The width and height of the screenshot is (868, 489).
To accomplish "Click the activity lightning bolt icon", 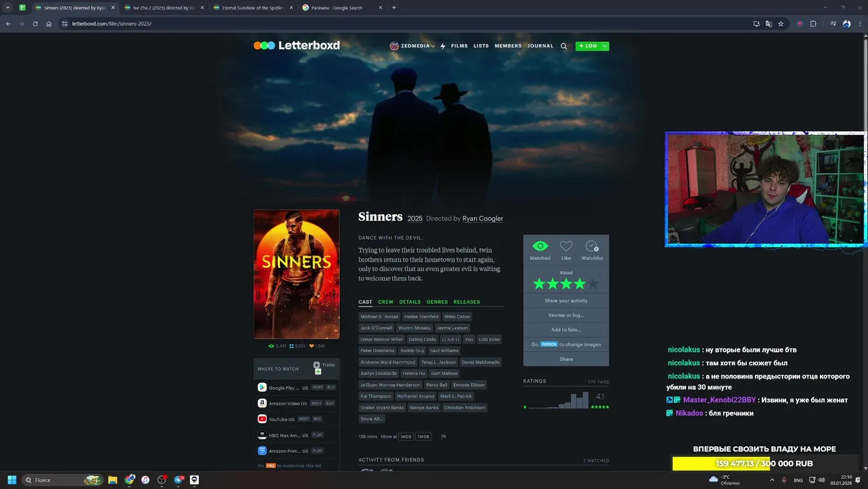I will pos(443,46).
